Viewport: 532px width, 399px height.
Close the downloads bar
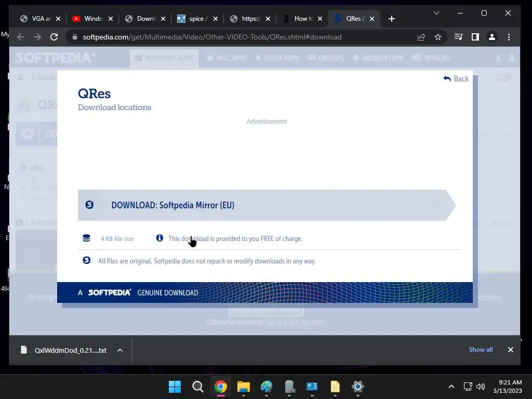[510, 350]
